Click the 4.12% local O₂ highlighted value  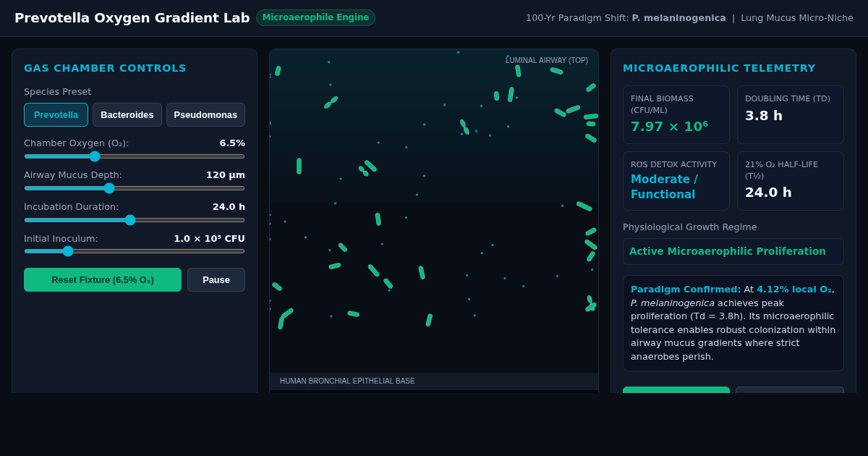click(x=794, y=290)
